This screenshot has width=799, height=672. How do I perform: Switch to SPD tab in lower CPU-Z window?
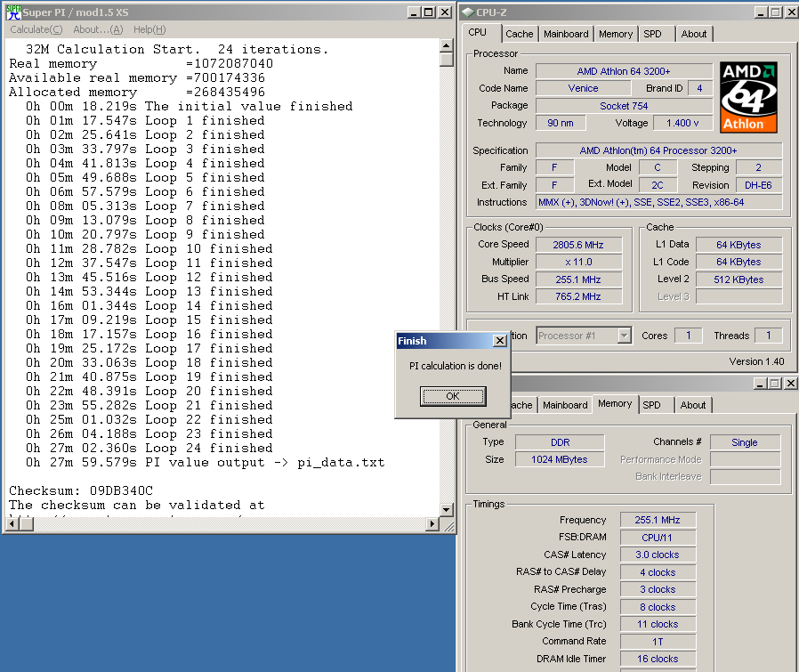pyautogui.click(x=651, y=405)
